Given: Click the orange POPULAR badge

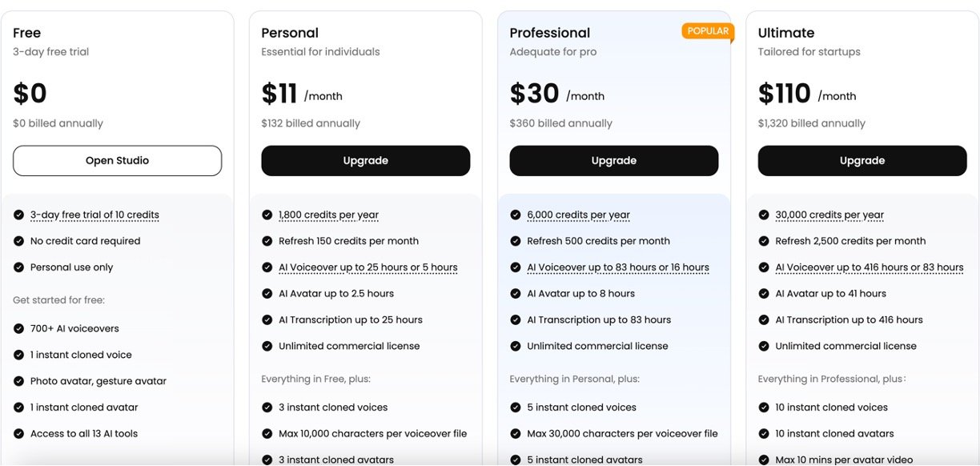Looking at the screenshot, I should pos(708,31).
